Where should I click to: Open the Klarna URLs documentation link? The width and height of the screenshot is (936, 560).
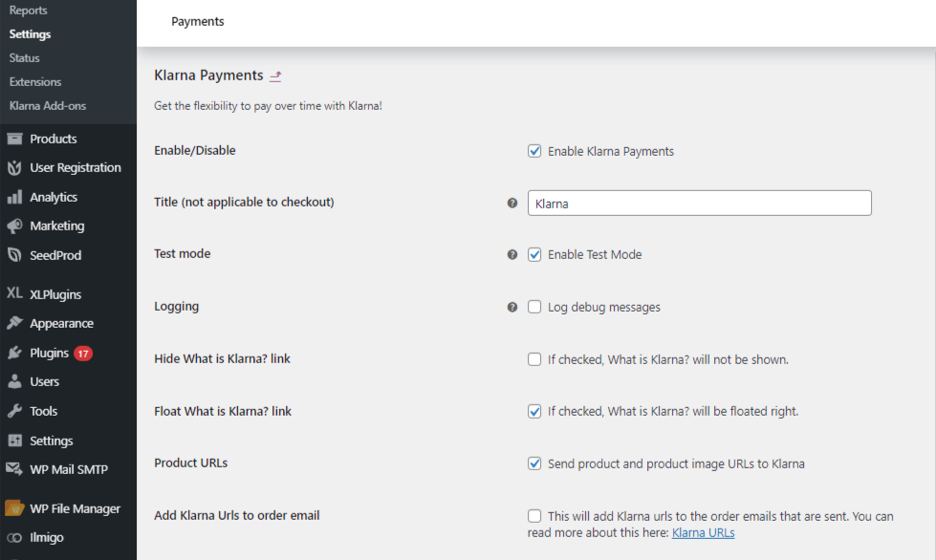point(703,532)
